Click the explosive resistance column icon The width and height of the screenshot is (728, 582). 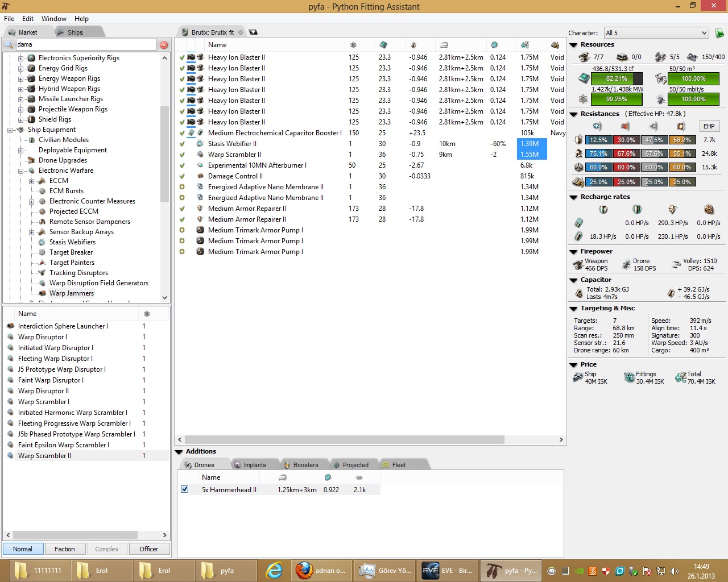[681, 126]
